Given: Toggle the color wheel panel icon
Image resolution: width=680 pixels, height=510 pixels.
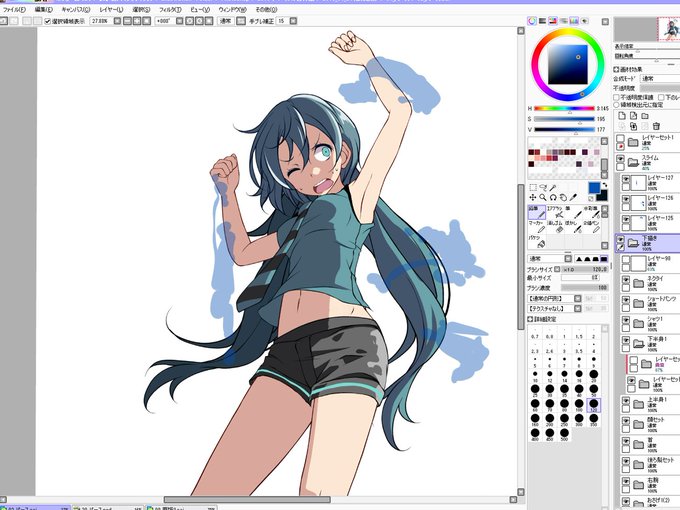Looking at the screenshot, I should (532, 21).
